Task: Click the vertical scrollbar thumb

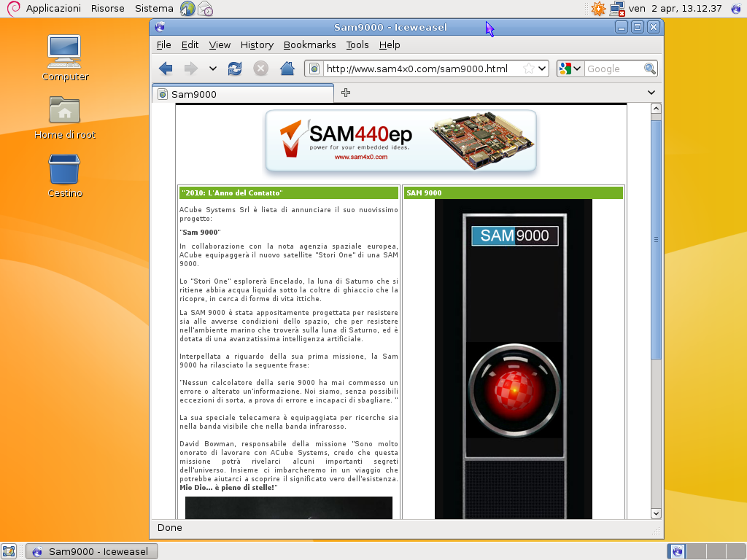Action: [656, 239]
